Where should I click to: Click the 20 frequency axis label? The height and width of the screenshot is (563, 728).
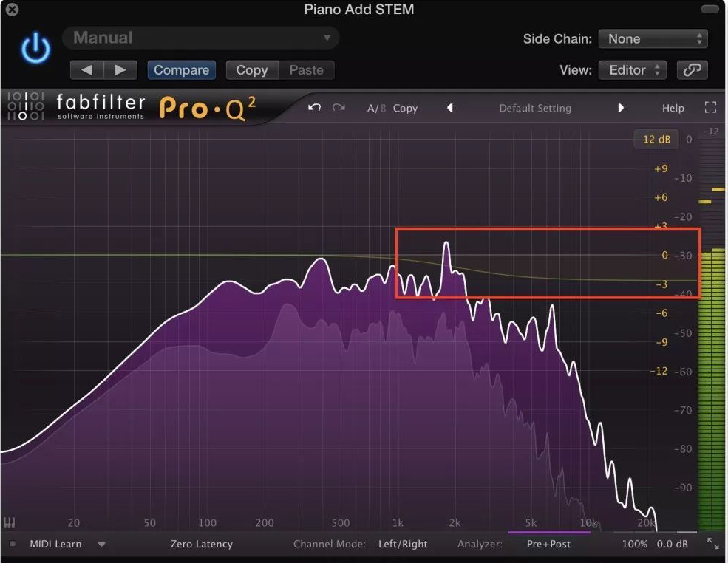point(73,522)
